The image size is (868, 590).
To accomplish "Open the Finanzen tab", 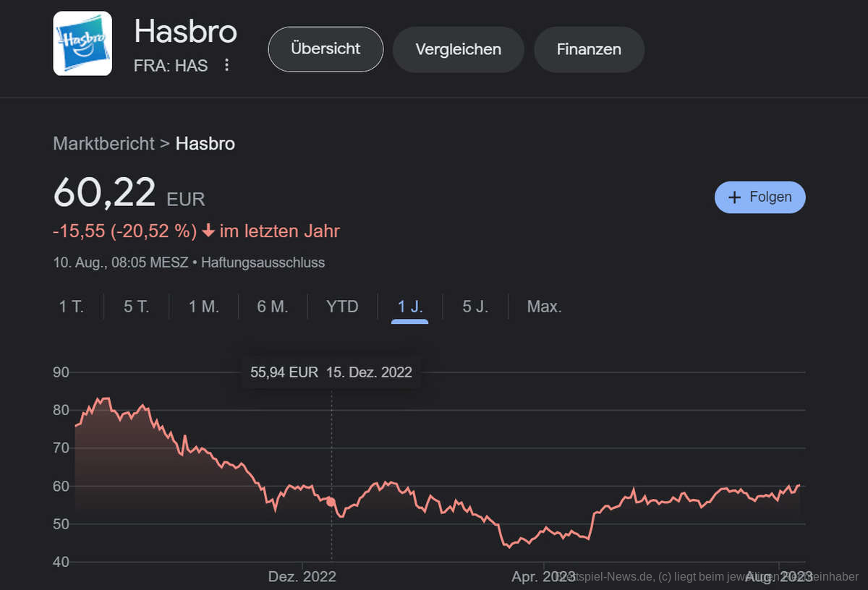I will click(589, 49).
